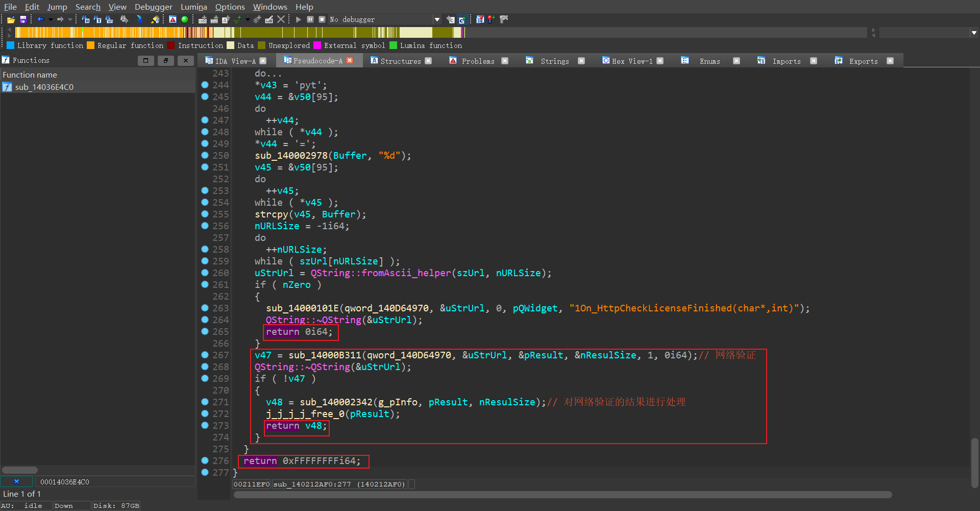Click sub_140002342 function call in code
The width and height of the screenshot is (980, 511).
tap(336, 402)
